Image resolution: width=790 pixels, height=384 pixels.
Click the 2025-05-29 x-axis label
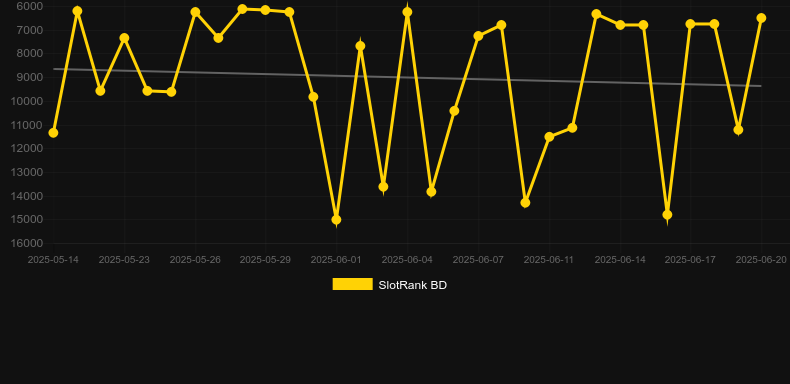265,260
